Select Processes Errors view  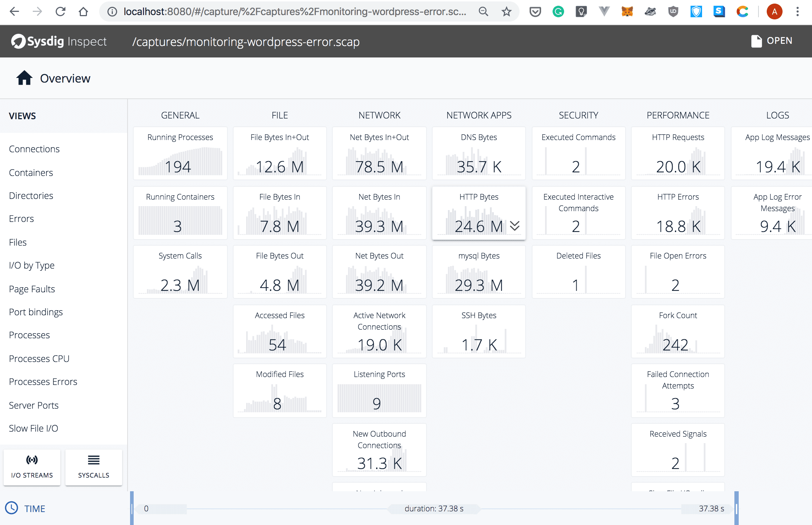43,382
